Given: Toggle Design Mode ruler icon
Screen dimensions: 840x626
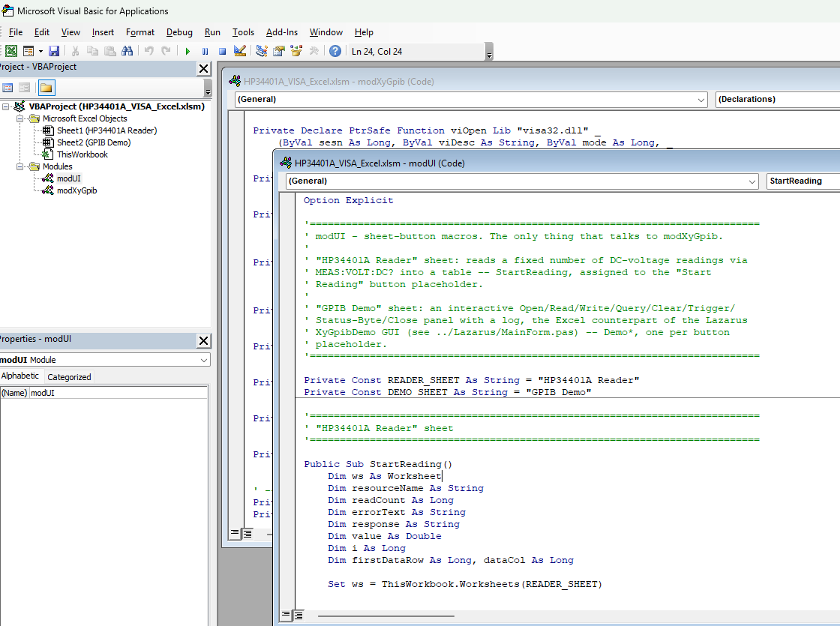Looking at the screenshot, I should click(x=239, y=51).
